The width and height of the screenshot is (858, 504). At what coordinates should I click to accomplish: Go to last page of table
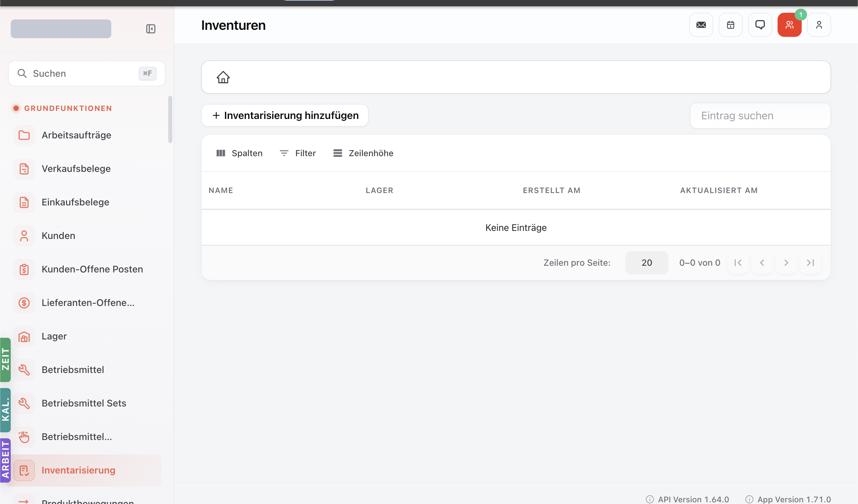pyautogui.click(x=810, y=263)
